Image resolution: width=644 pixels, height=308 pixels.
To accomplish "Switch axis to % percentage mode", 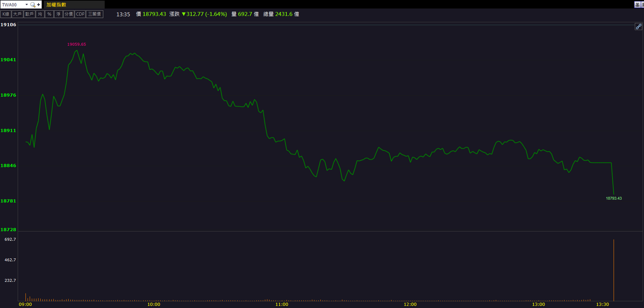I will click(x=49, y=14).
